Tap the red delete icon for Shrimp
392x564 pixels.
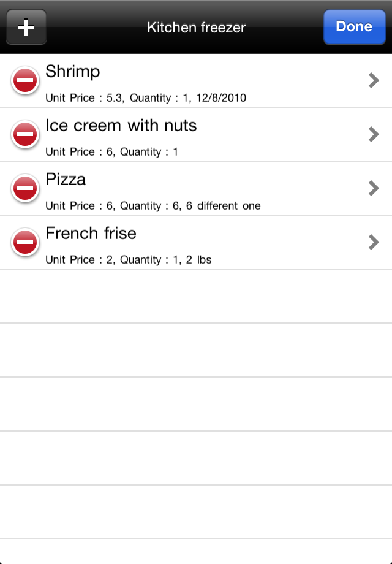coord(25,80)
